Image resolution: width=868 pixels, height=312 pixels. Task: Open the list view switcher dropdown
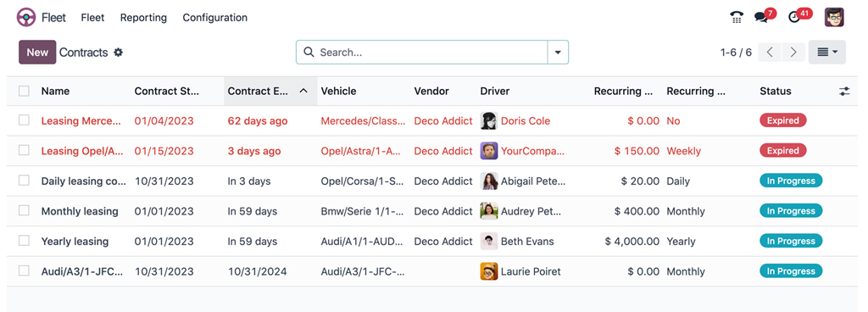click(x=827, y=53)
